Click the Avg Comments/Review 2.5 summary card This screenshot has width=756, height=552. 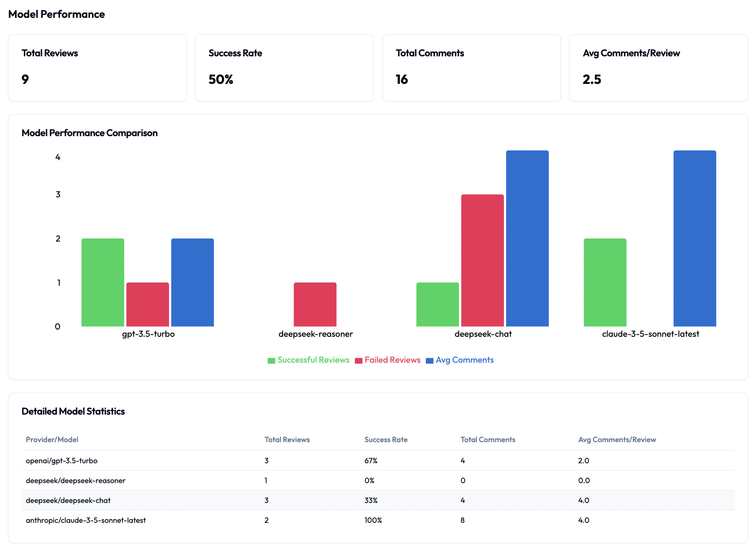pyautogui.click(x=659, y=68)
